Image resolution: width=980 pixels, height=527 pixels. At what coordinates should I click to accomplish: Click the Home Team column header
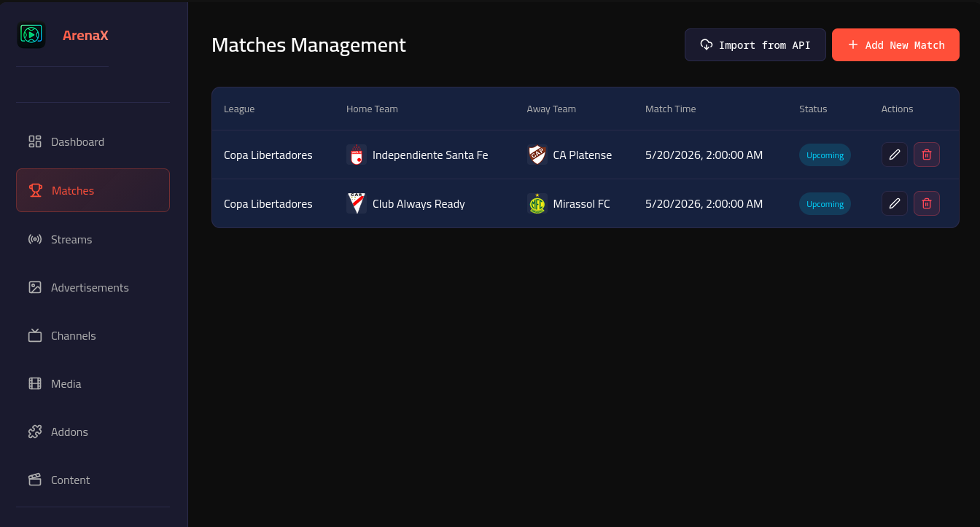point(372,109)
